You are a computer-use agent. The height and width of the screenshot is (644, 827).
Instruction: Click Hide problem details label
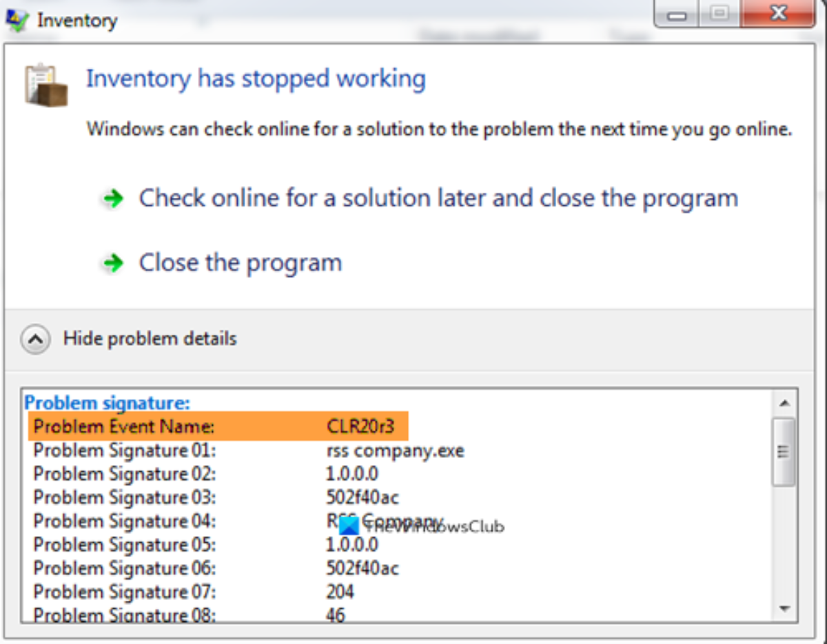[150, 339]
